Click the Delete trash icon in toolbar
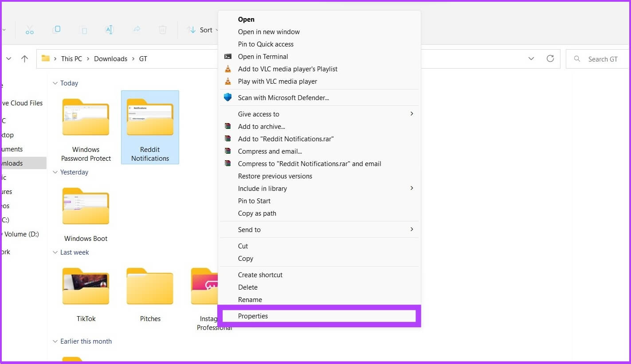 (x=163, y=30)
